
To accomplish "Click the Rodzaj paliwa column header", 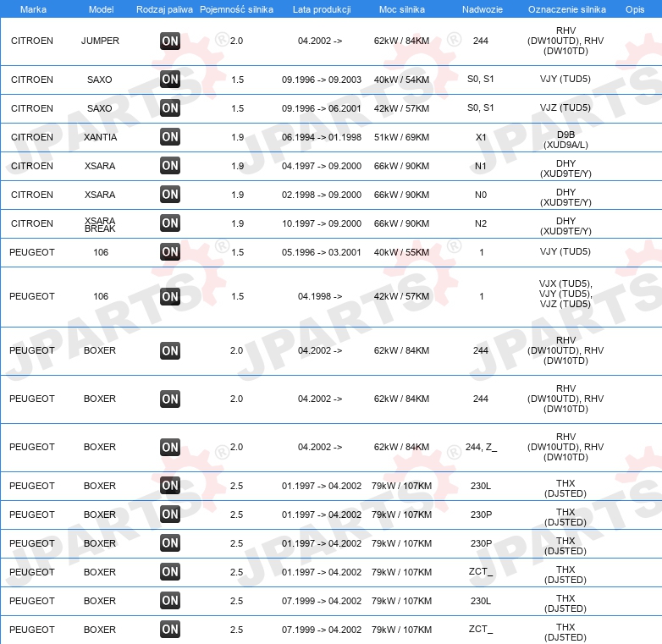I will tap(164, 9).
